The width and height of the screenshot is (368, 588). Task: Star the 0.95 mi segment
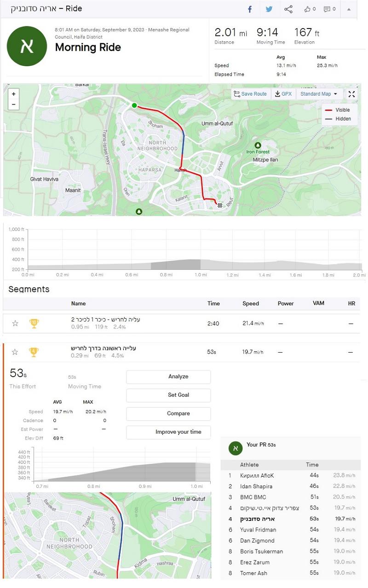[x=15, y=323]
